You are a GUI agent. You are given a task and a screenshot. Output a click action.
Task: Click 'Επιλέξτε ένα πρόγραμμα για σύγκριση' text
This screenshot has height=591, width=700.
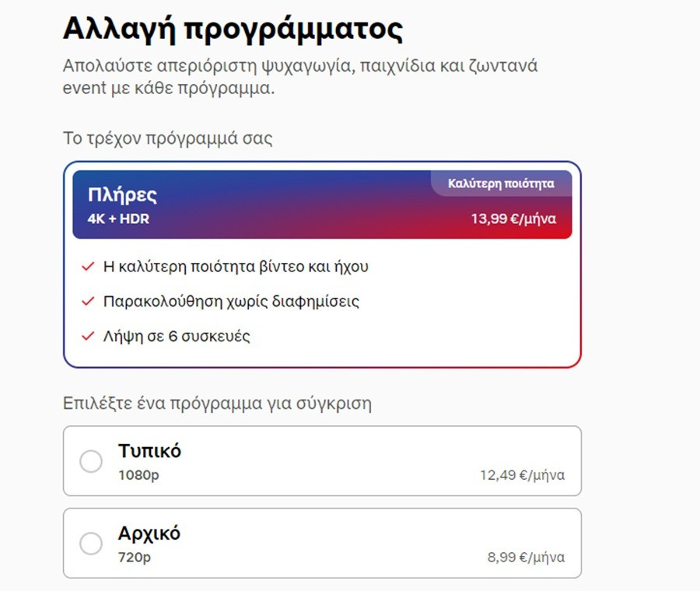point(218,403)
